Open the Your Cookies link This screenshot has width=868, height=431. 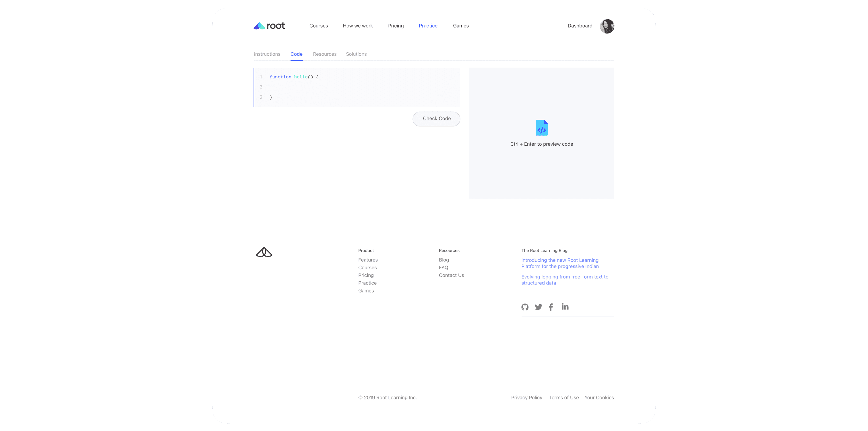tap(599, 398)
